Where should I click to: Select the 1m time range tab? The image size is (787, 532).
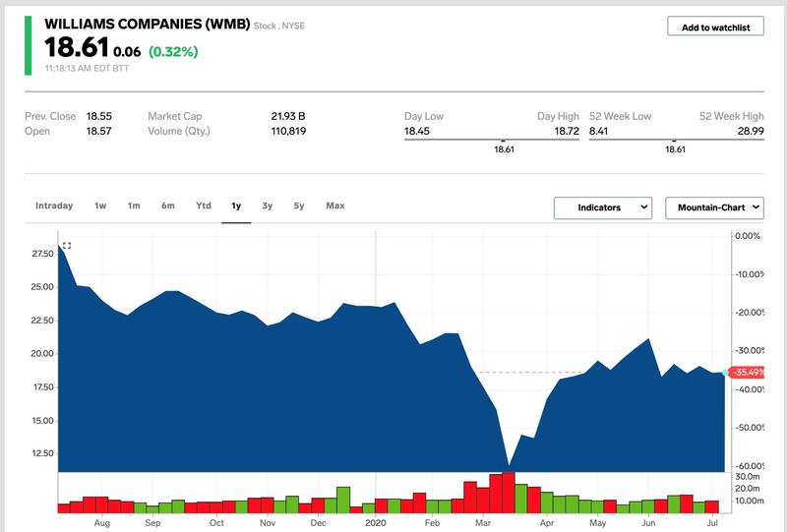[x=134, y=206]
